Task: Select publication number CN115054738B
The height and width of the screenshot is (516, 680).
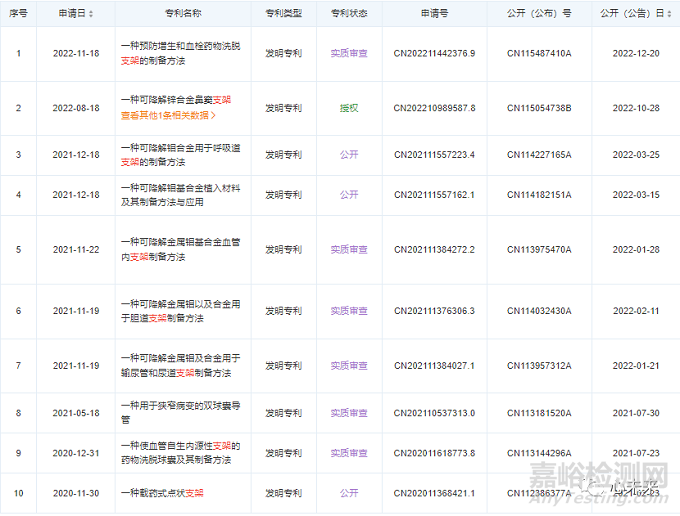Action: (539, 108)
